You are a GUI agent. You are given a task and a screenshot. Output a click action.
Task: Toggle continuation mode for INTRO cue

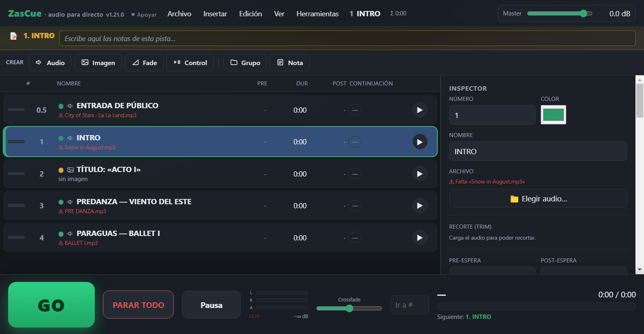pyautogui.click(x=355, y=142)
